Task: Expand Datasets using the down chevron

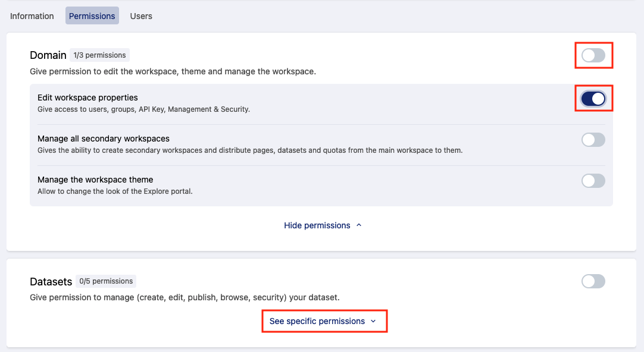Action: click(x=373, y=321)
